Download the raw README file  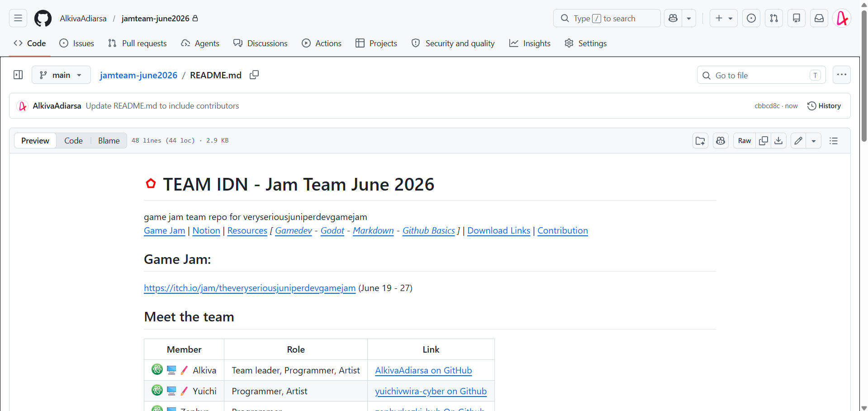point(778,141)
